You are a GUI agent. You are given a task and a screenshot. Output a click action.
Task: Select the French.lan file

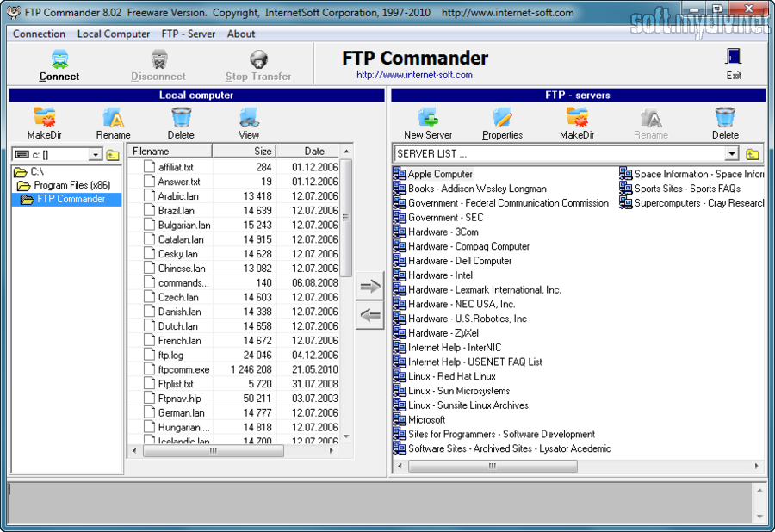(179, 340)
